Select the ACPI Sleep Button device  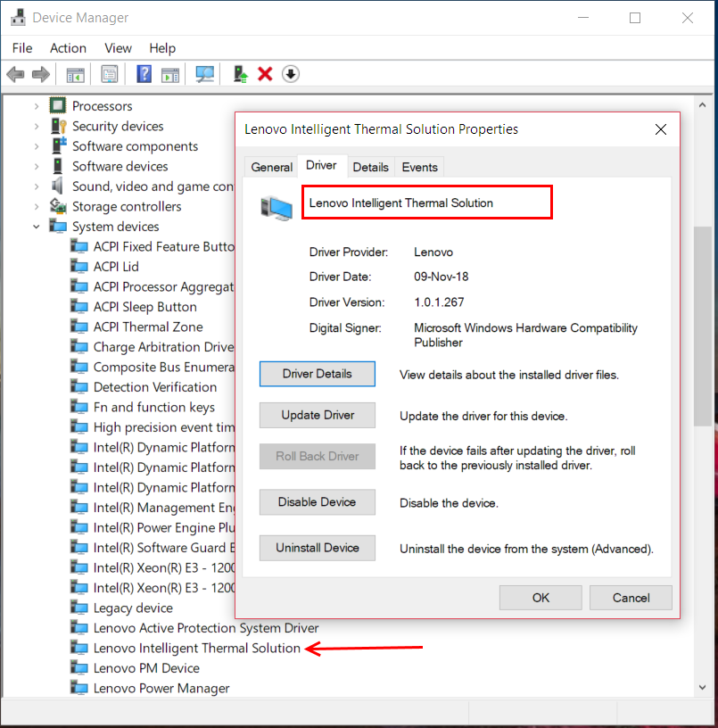pos(144,307)
